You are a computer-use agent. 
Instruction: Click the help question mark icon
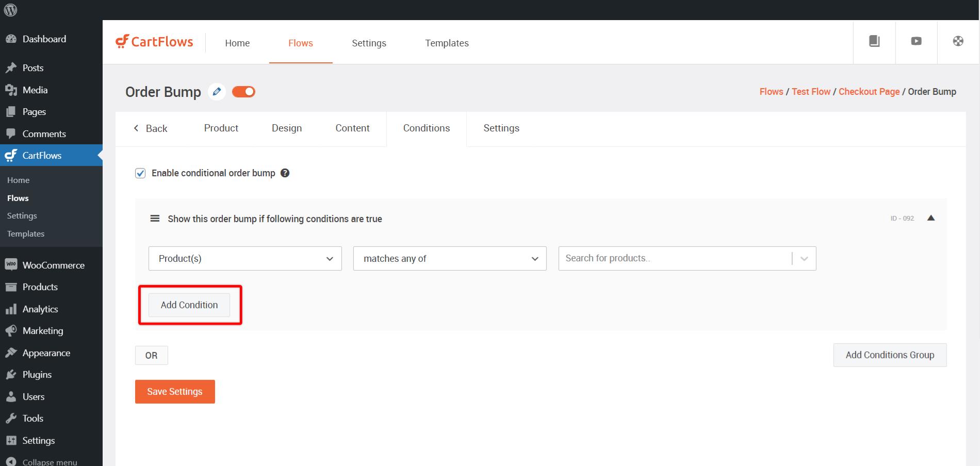pyautogui.click(x=285, y=173)
